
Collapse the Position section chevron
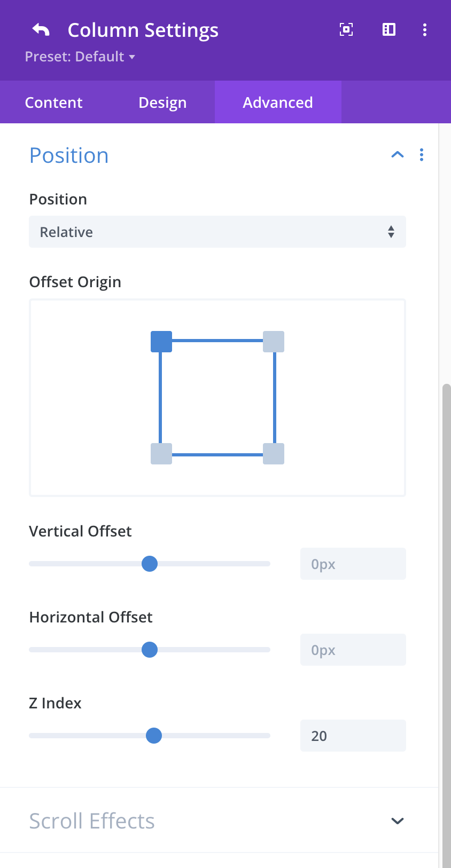[x=398, y=155]
